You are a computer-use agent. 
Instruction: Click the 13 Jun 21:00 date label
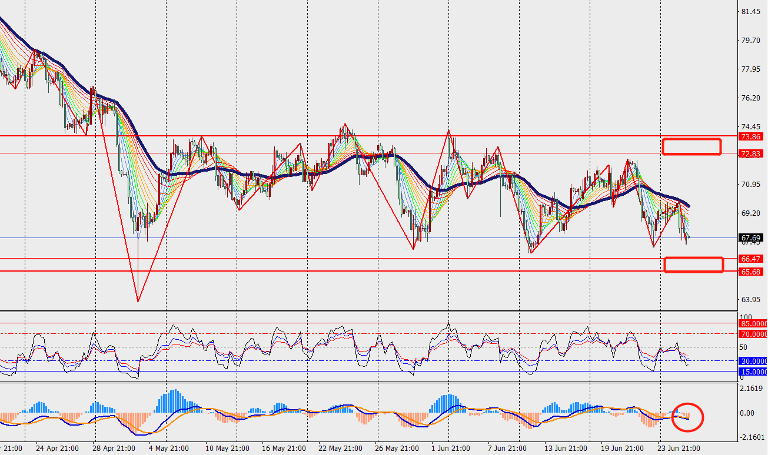[566, 448]
